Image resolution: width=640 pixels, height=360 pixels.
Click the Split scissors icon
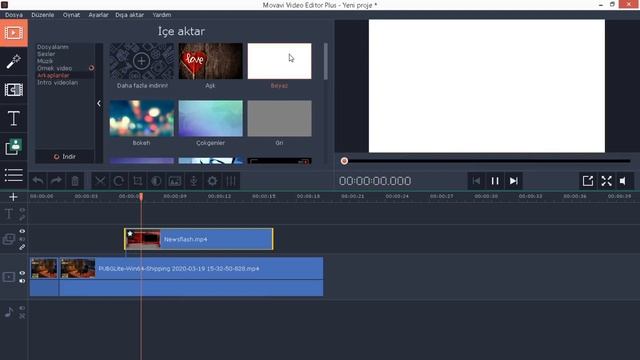click(x=100, y=181)
